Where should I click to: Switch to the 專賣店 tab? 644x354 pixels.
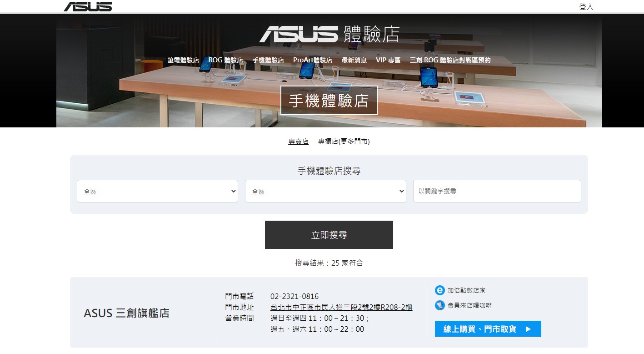298,142
